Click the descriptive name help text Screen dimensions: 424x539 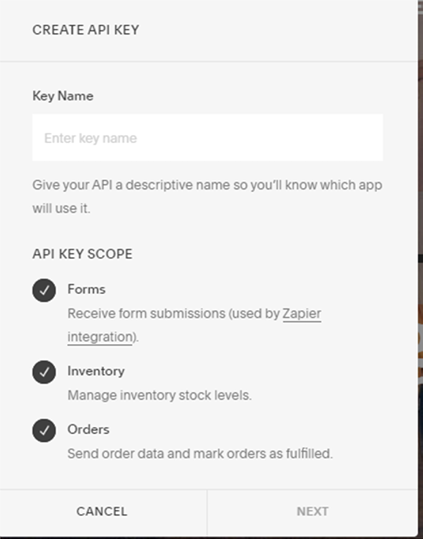pyautogui.click(x=207, y=197)
